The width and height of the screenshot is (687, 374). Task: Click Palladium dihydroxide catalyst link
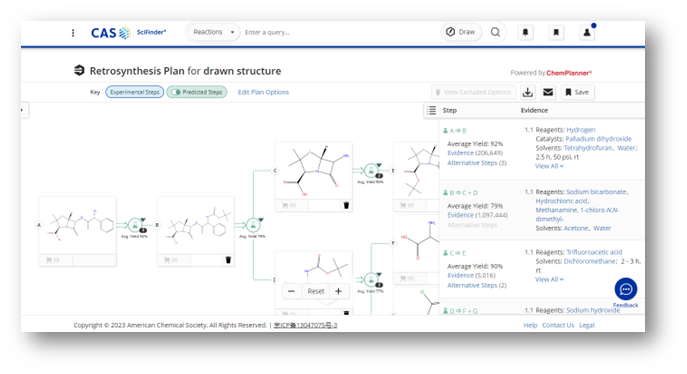coord(598,139)
